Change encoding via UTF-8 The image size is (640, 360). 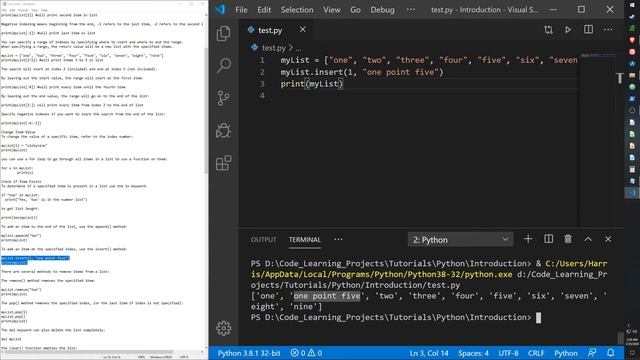click(x=508, y=353)
